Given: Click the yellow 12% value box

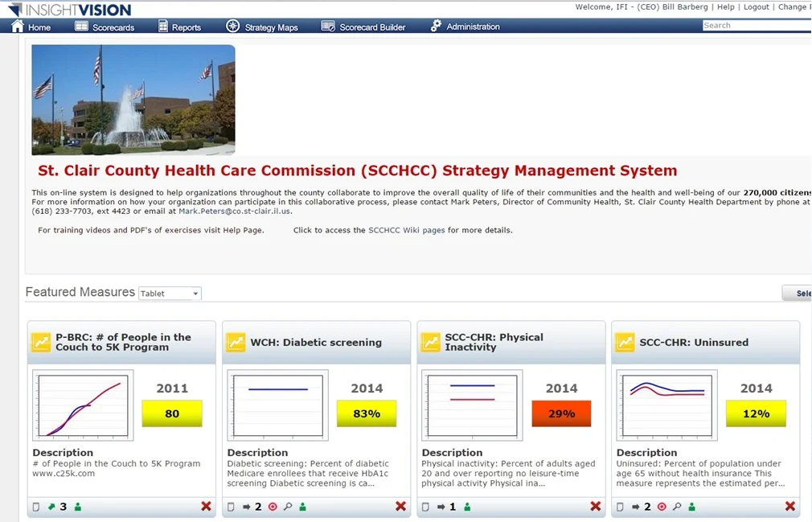Looking at the screenshot, I should (x=756, y=413).
